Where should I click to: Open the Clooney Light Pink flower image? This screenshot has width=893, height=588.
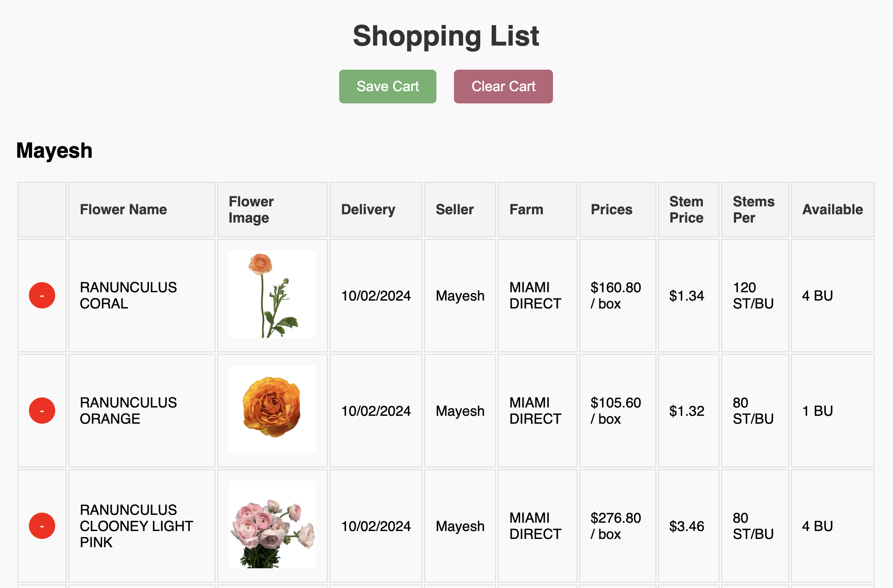(272, 524)
